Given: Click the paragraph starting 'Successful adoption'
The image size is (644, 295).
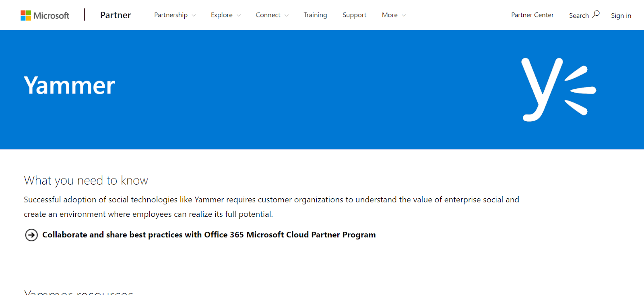Looking at the screenshot, I should point(271,207).
